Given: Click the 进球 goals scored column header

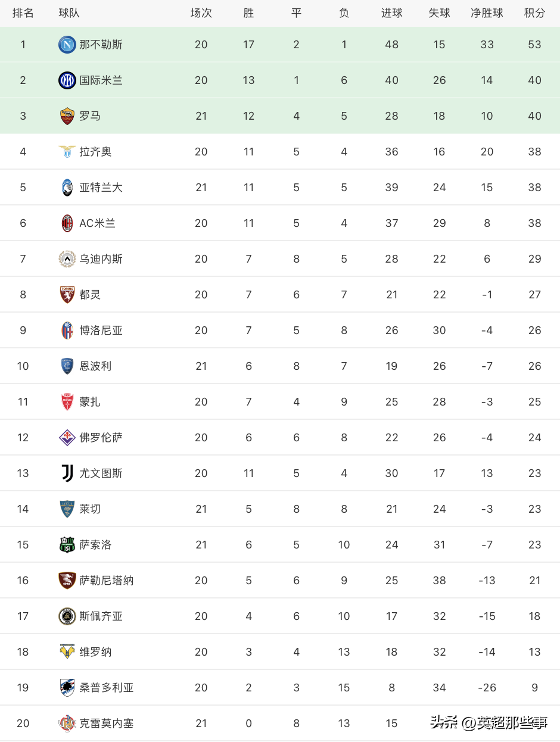Looking at the screenshot, I should pos(391,13).
